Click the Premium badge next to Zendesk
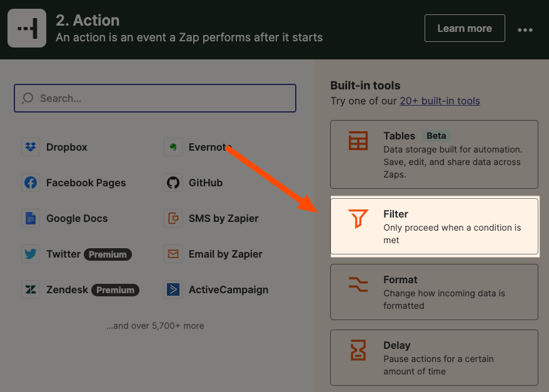549x392 pixels. [x=115, y=290]
